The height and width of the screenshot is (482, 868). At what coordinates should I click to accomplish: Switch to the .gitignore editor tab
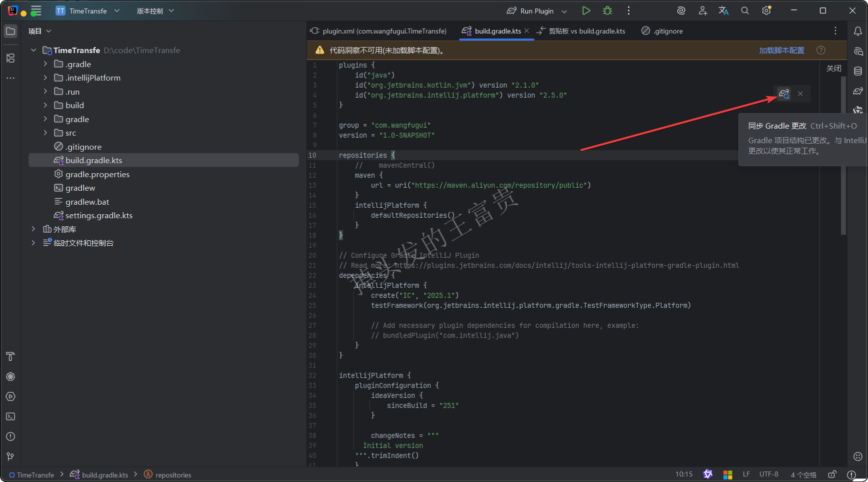click(x=662, y=31)
